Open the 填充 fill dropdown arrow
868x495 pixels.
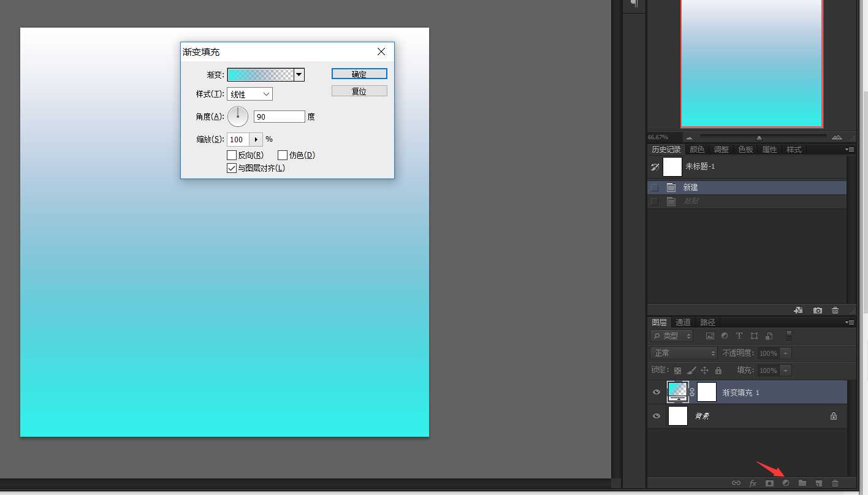[786, 370]
